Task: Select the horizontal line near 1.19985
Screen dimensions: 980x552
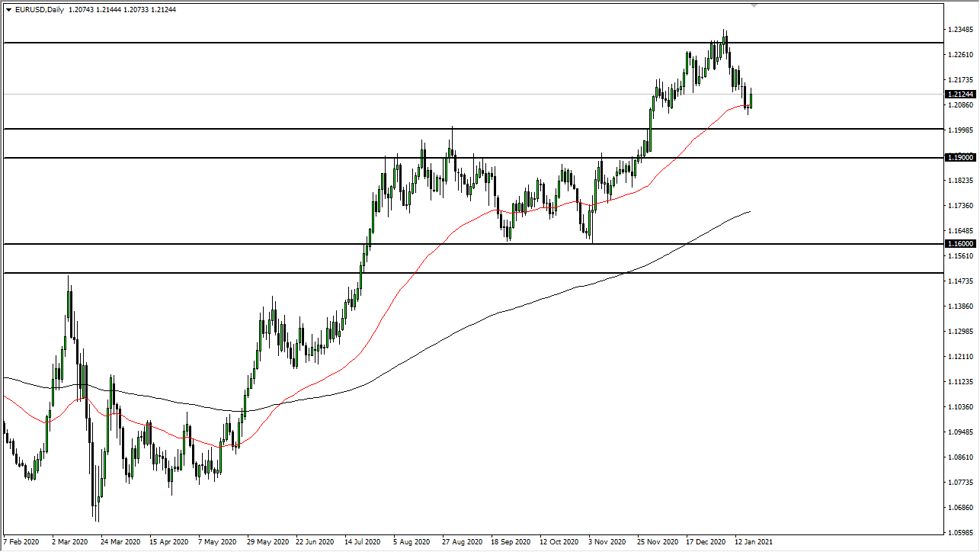Action: (457, 130)
